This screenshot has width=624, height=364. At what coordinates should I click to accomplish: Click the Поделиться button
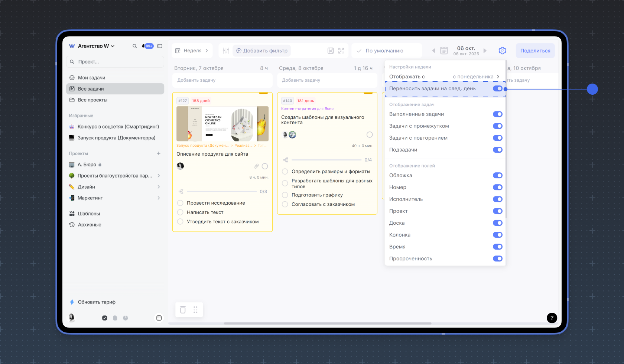point(535,51)
